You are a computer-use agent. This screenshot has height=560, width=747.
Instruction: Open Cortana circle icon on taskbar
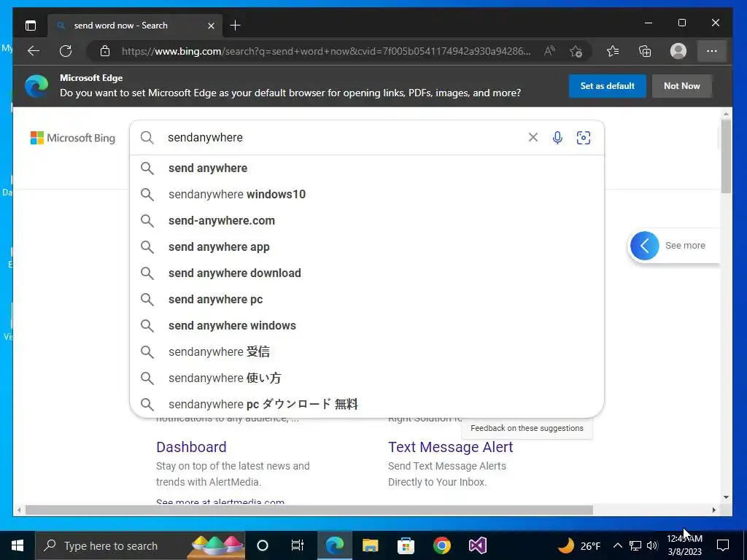coord(262,545)
